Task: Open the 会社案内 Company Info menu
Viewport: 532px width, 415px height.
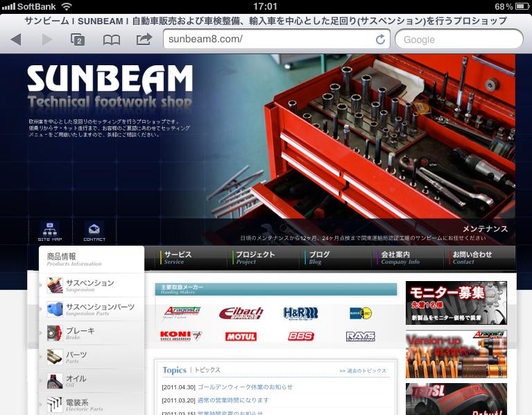Action: [400, 258]
